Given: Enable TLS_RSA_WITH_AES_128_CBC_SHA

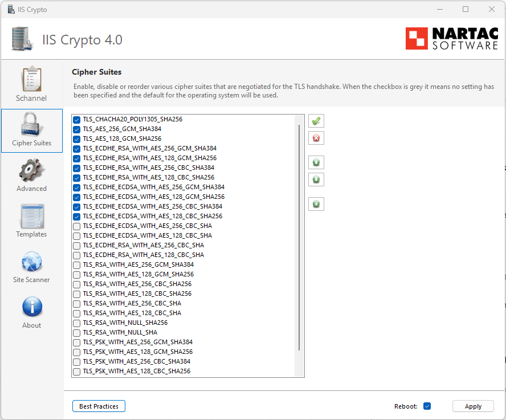Looking at the screenshot, I should point(76,313).
